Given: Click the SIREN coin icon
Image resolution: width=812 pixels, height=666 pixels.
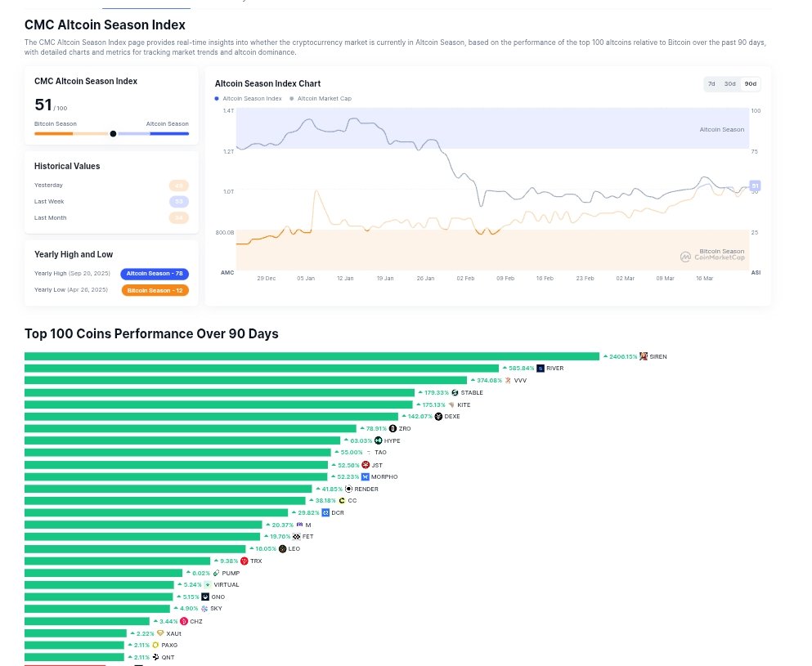Looking at the screenshot, I should click(644, 356).
